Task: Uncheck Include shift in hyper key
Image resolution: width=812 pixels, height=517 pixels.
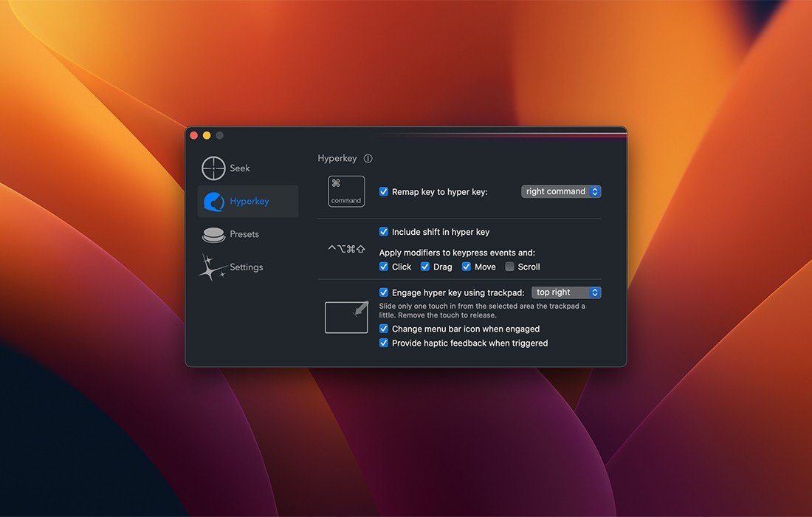Action: click(x=384, y=232)
